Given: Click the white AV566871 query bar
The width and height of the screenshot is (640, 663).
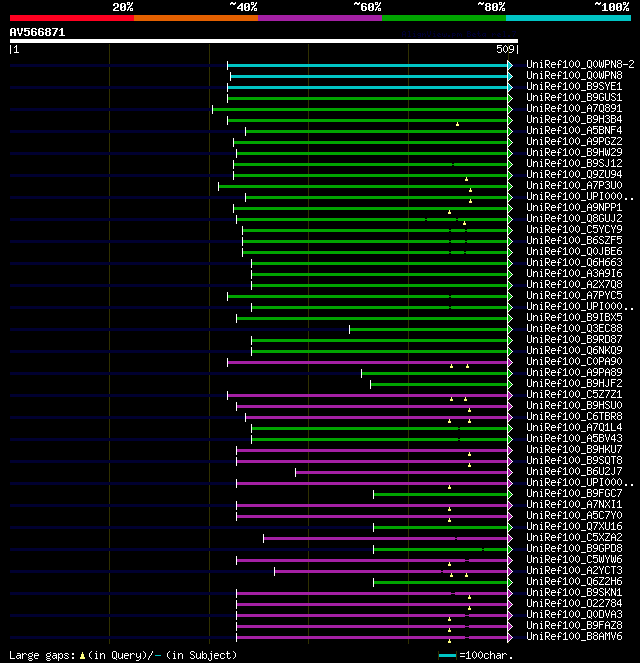Looking at the screenshot, I should pos(264,41).
